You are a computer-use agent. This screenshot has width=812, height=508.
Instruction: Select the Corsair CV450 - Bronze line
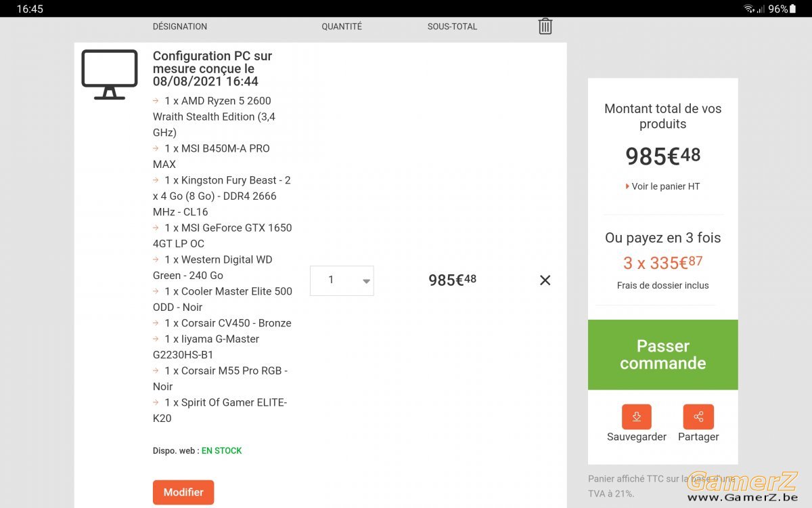click(x=222, y=323)
